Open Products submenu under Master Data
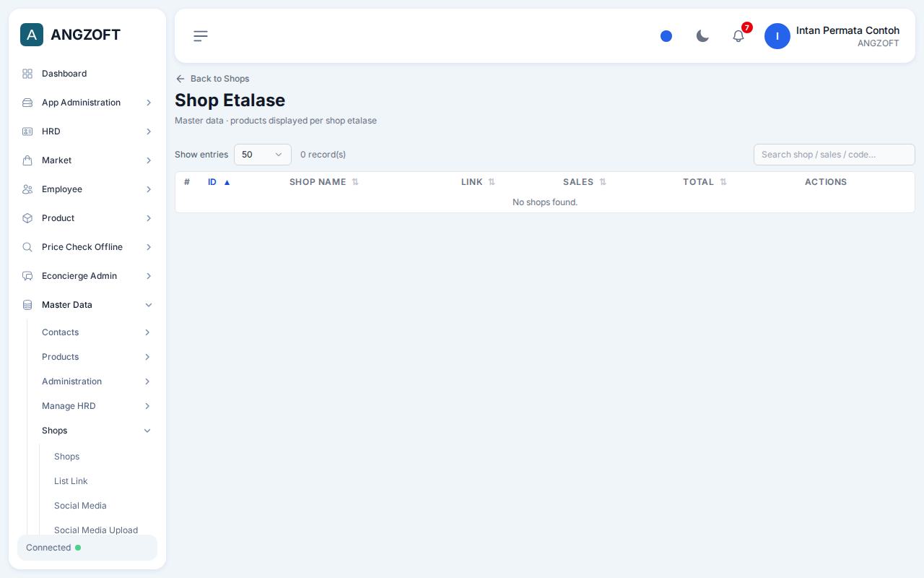924x578 pixels. tap(97, 357)
